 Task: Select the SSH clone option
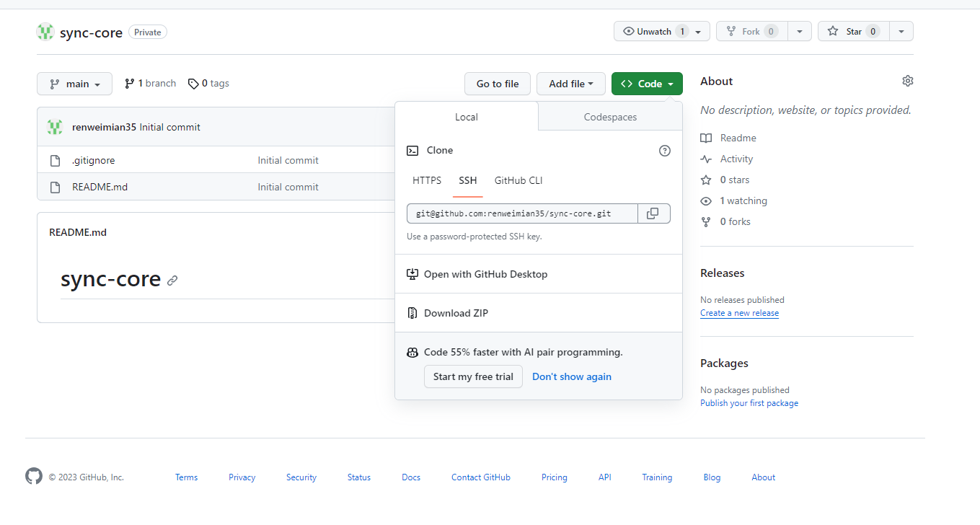(x=468, y=180)
